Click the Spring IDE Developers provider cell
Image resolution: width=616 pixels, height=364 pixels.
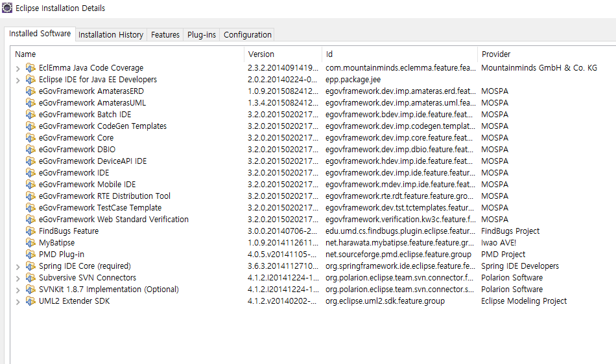520,266
